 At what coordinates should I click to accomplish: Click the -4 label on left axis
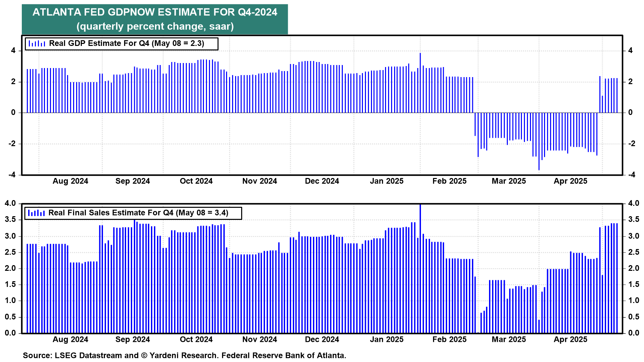click(x=12, y=175)
